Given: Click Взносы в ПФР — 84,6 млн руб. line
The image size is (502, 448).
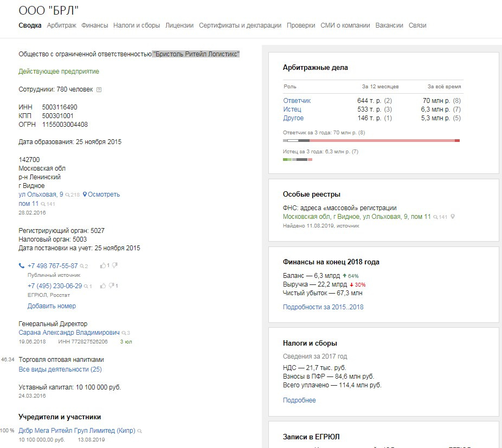Looking at the screenshot, I should (329, 376).
